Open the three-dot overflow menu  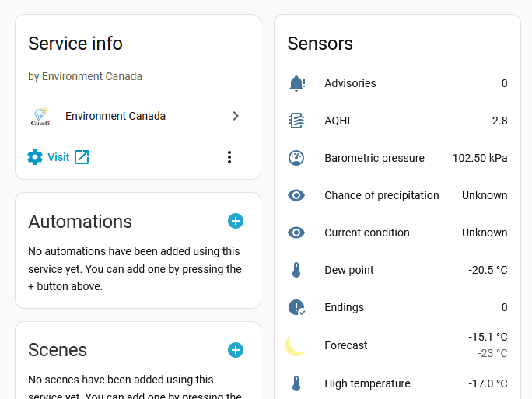point(229,157)
